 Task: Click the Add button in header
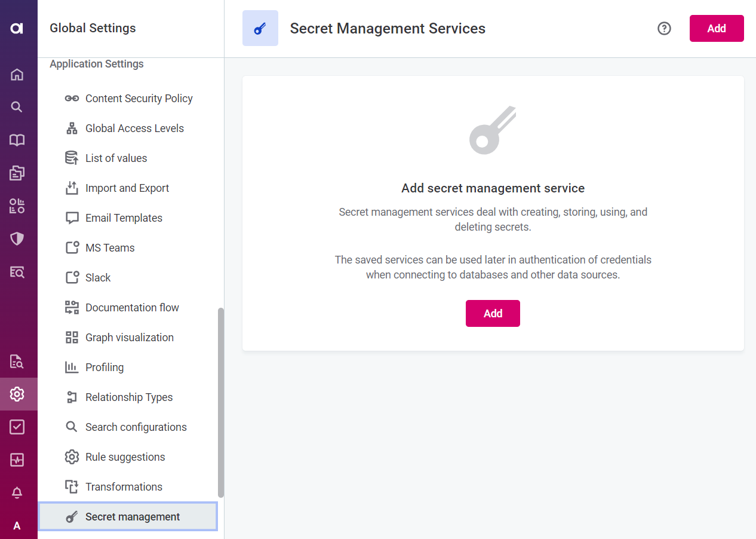[716, 28]
